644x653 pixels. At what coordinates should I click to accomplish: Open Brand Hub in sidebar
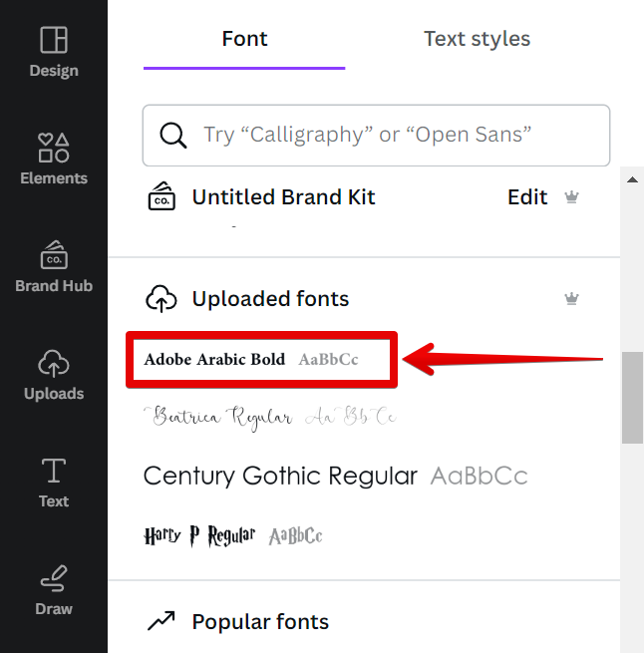coord(54,266)
